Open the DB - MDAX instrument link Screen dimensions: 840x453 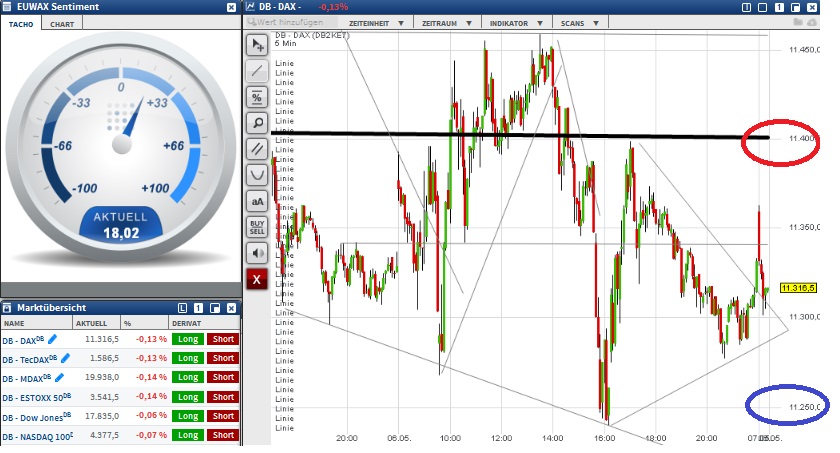coord(27,379)
